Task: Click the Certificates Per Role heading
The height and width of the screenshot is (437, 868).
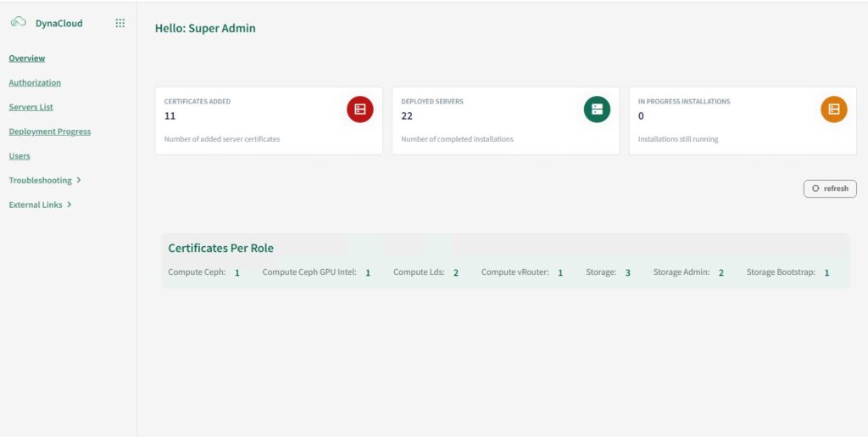Action: coord(220,249)
